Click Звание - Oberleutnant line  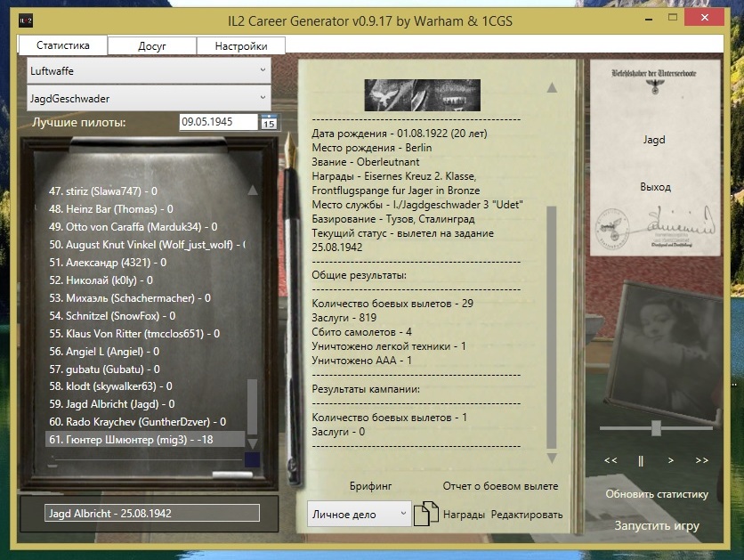tap(366, 162)
